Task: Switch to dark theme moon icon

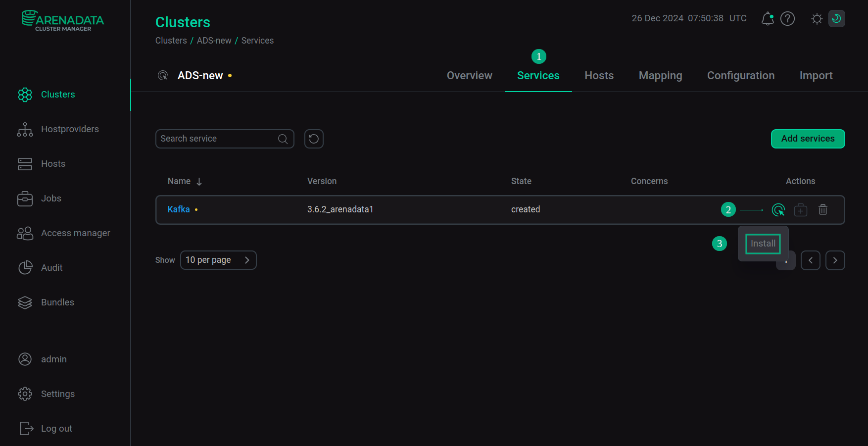Action: click(x=836, y=19)
